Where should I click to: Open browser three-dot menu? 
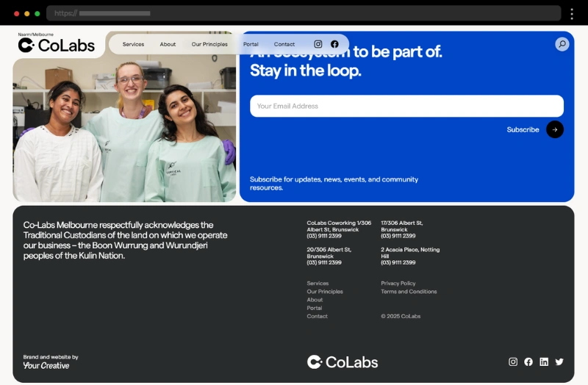(572, 13)
